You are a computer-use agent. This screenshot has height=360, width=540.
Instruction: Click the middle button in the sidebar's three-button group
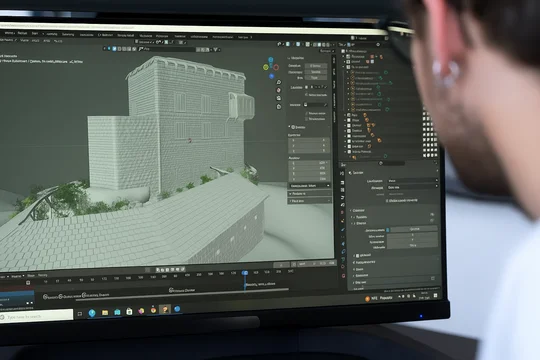click(x=316, y=72)
